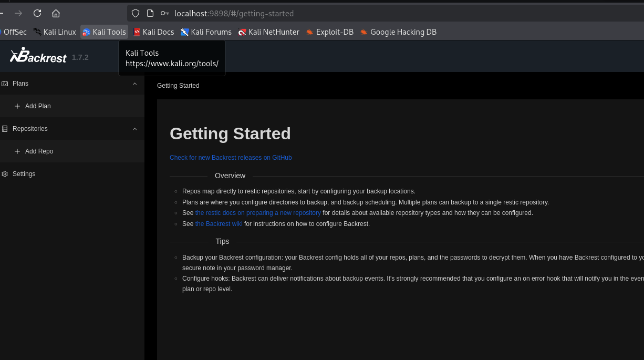Collapse the Plans section chevron
The width and height of the screenshot is (644, 360).
(134, 84)
